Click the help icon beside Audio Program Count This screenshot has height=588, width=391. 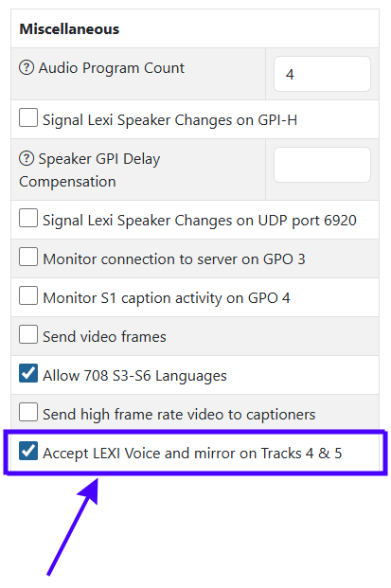tap(27, 68)
